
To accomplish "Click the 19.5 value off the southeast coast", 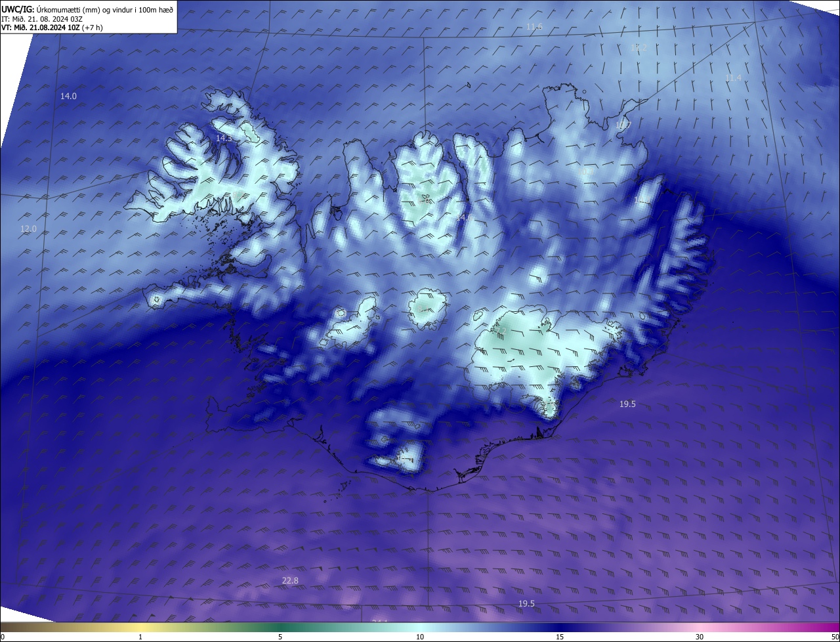I will click(627, 404).
